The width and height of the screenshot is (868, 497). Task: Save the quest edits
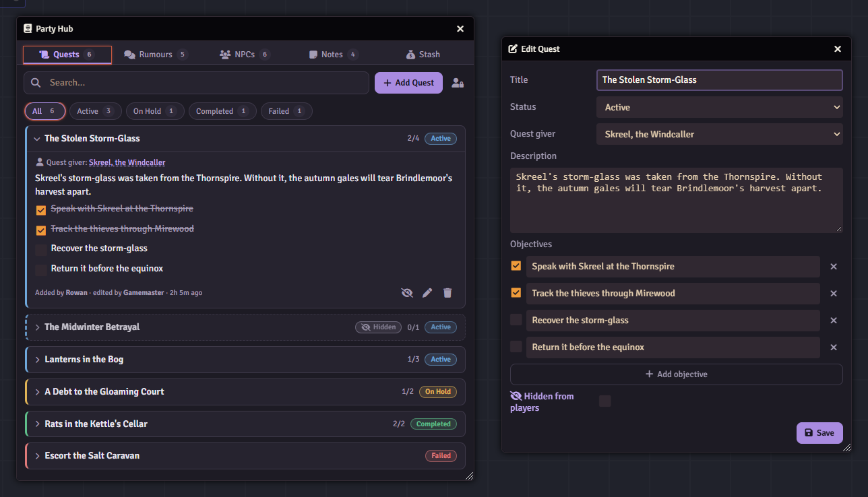point(819,433)
